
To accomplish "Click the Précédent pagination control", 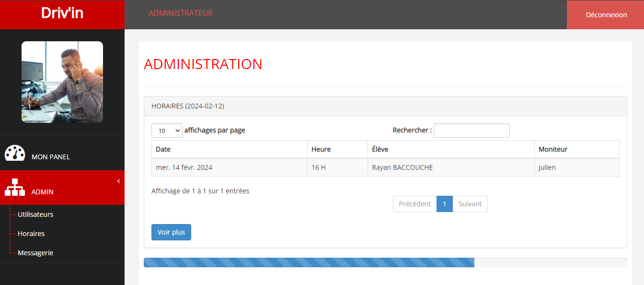I will [414, 203].
